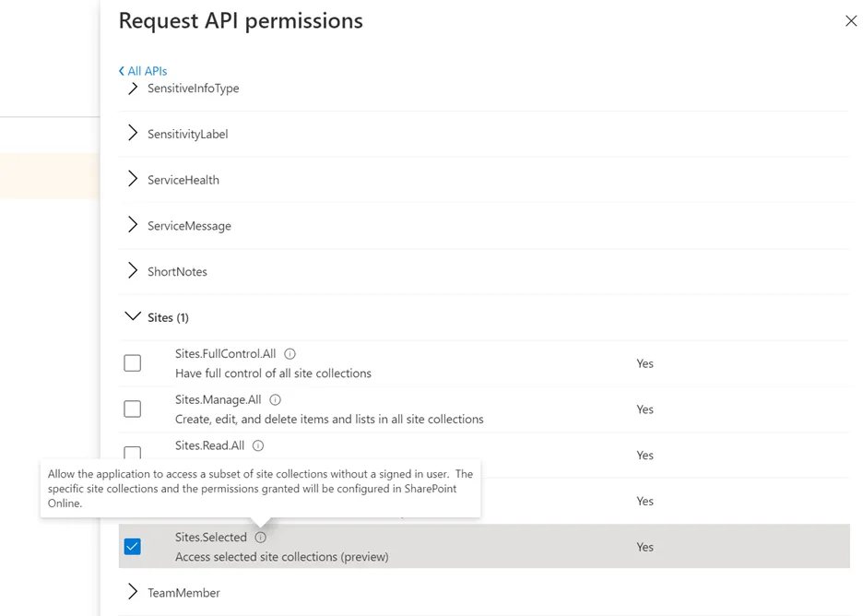The width and height of the screenshot is (863, 616).
Task: Uncheck the Sites.Selected permission checkbox
Action: (133, 547)
